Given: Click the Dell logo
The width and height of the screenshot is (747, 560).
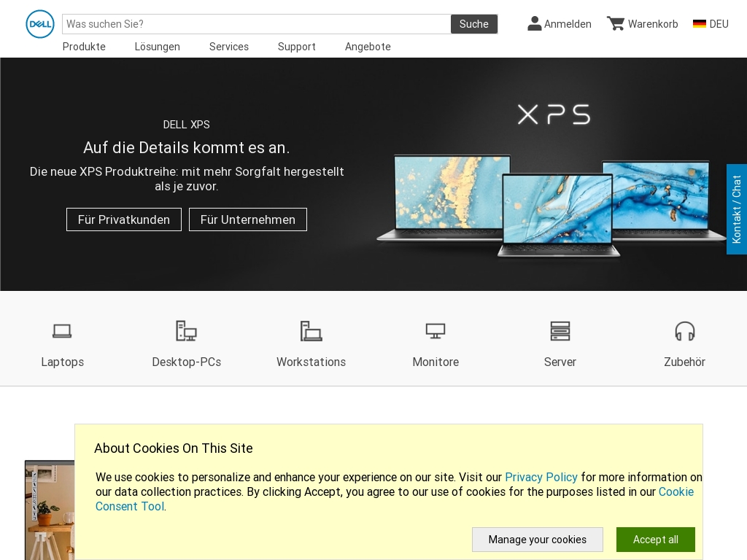Looking at the screenshot, I should pyautogui.click(x=40, y=24).
